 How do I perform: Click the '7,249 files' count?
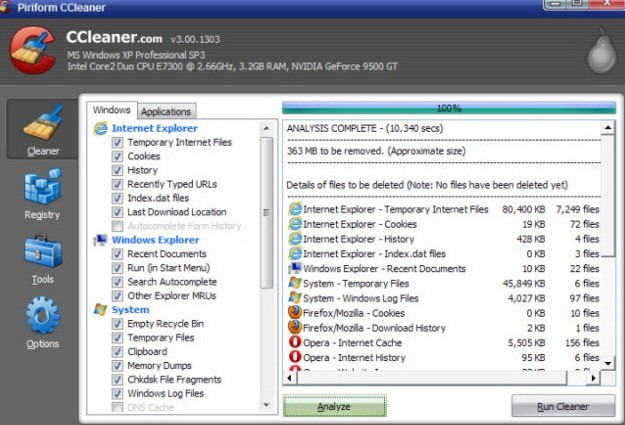(x=578, y=209)
